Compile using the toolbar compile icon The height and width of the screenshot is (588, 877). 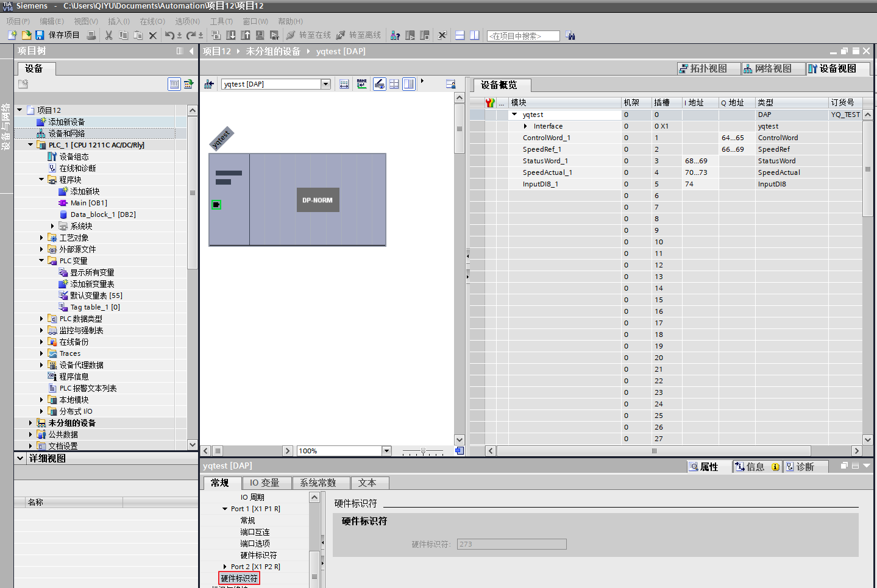pos(216,35)
